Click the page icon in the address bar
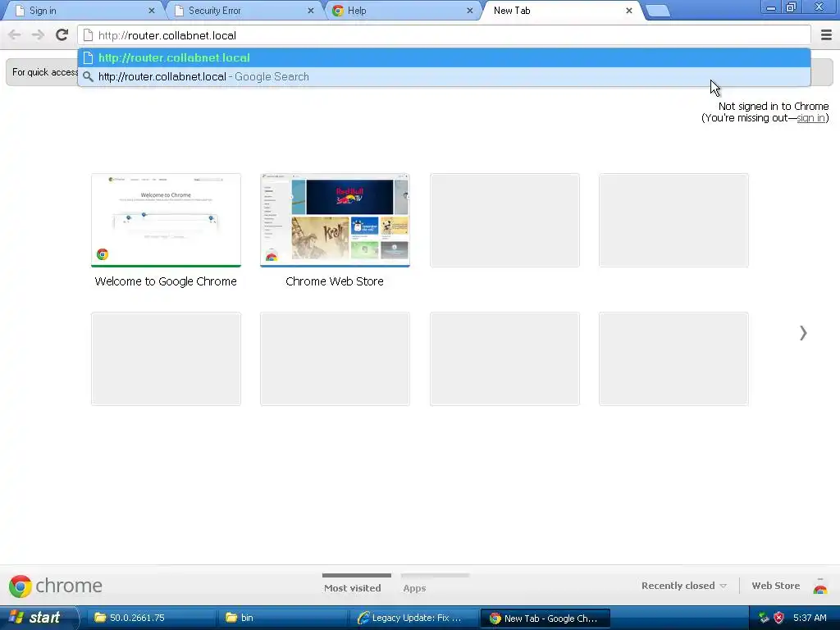The height and width of the screenshot is (630, 840). (88, 35)
